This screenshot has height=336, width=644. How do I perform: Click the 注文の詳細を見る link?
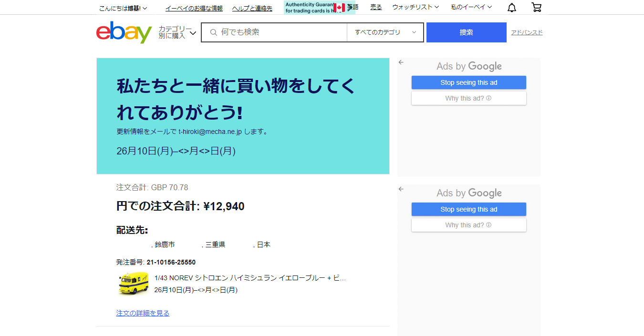[x=143, y=313]
